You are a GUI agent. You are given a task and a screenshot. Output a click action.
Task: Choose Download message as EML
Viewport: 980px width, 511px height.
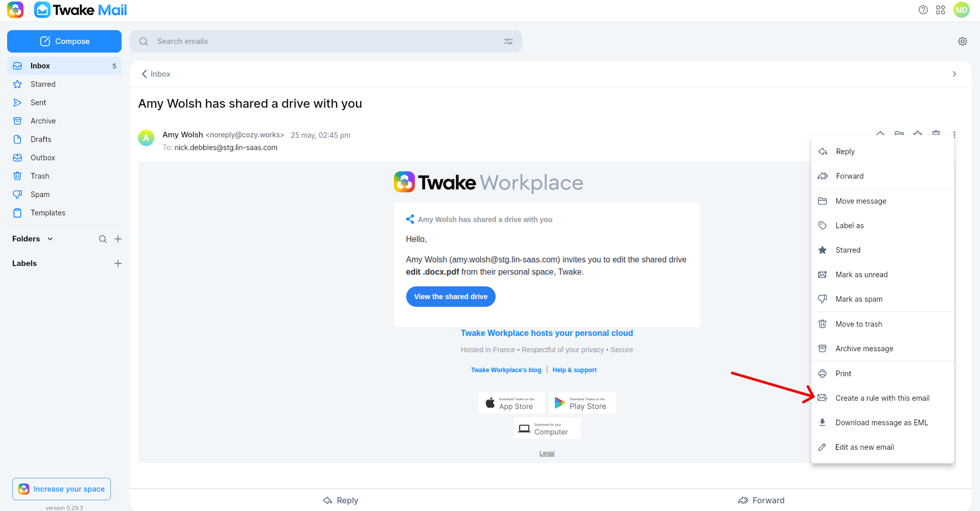point(882,423)
